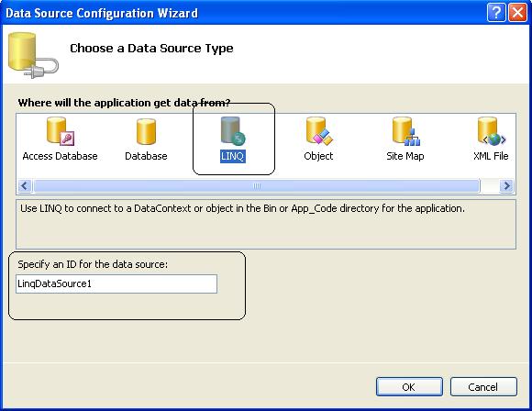Select the Site Map icon

tap(405, 131)
